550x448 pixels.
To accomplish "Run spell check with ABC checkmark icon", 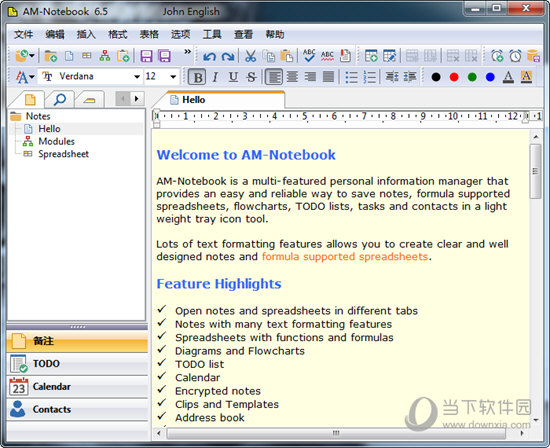I will pyautogui.click(x=309, y=55).
